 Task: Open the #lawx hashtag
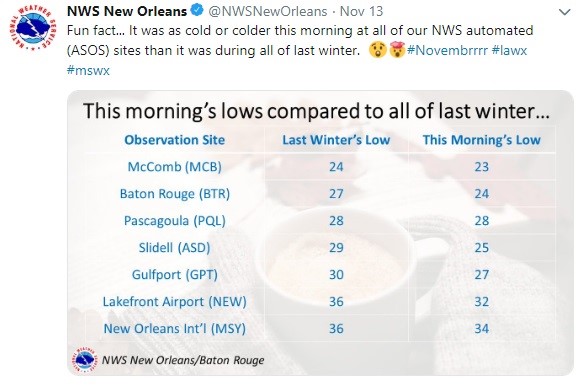click(x=509, y=50)
